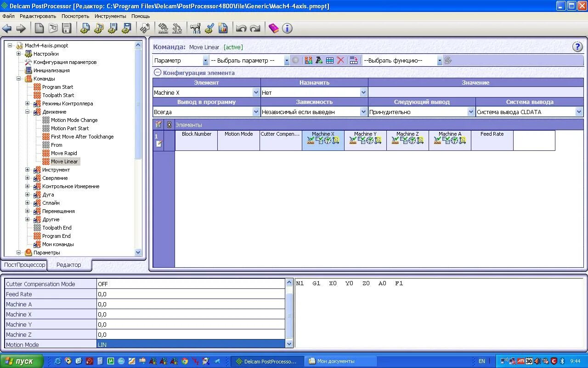The height and width of the screenshot is (368, 588).
Task: Collapse the Mach4-4axis.pmopt root node
Action: (x=10, y=46)
